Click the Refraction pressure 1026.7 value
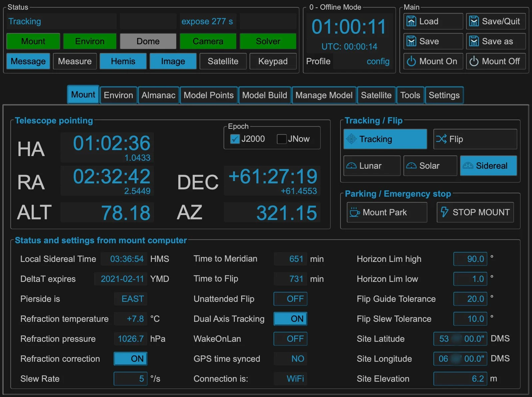Image resolution: width=532 pixels, height=397 pixels. (131, 339)
